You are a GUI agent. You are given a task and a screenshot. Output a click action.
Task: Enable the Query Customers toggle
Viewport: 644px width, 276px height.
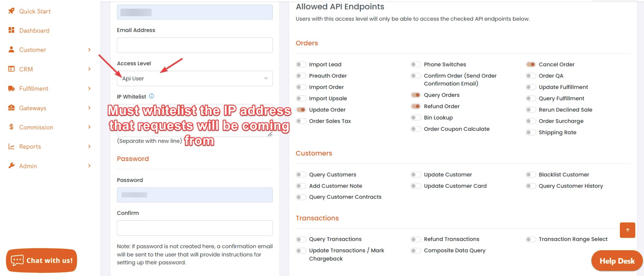(301, 175)
